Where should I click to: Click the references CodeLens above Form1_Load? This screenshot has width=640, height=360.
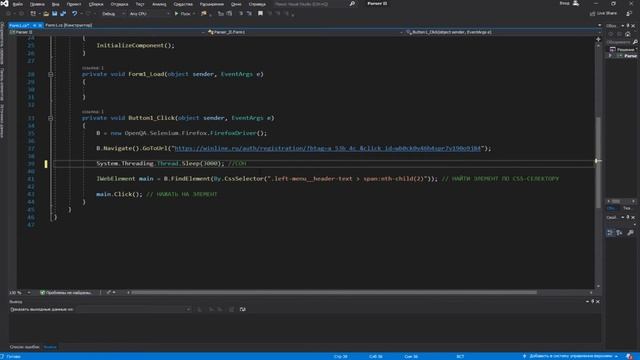(x=93, y=68)
